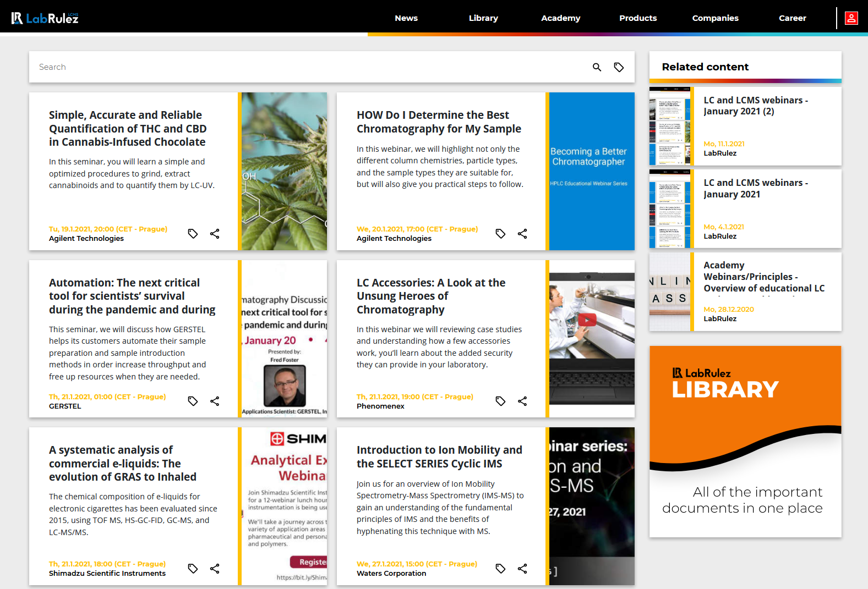Open systematic analysis of e-liquids title
Screen dimensions: 868x589
click(123, 464)
